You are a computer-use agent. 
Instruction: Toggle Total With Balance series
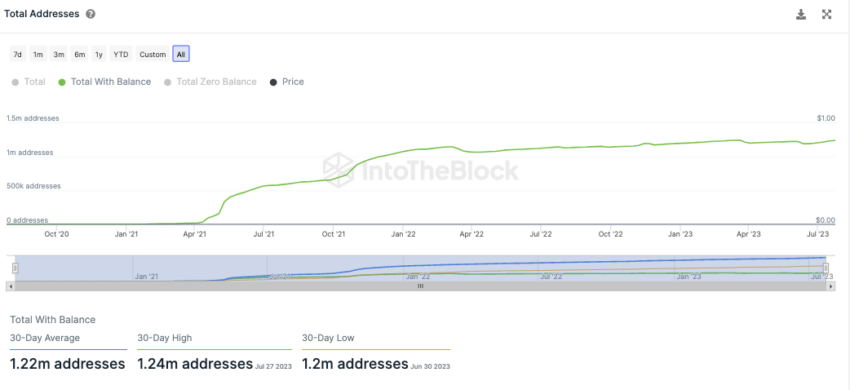105,82
